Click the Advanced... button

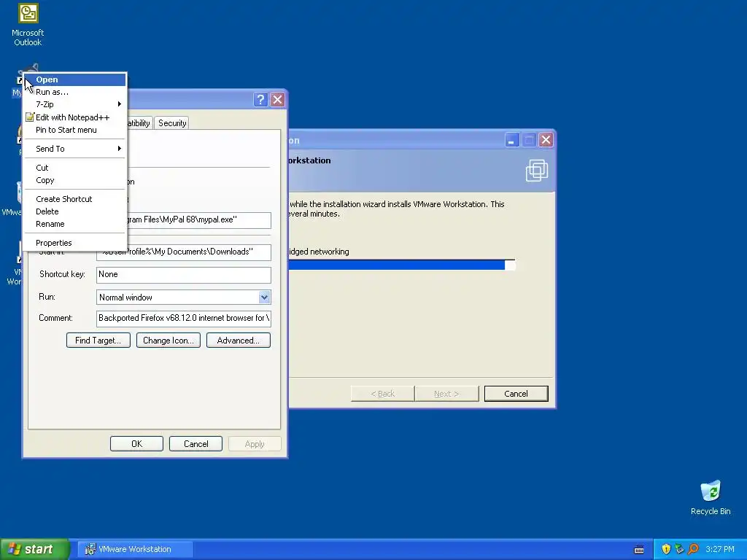239,341
